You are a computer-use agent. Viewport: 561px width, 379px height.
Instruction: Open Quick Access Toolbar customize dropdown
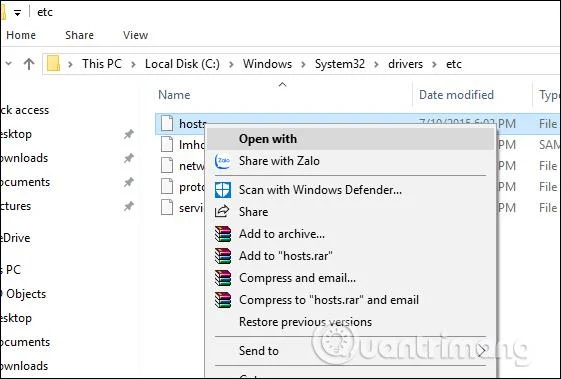click(17, 13)
